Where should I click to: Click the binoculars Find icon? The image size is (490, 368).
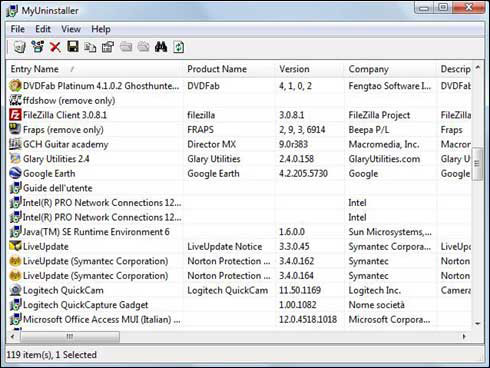pyautogui.click(x=161, y=47)
